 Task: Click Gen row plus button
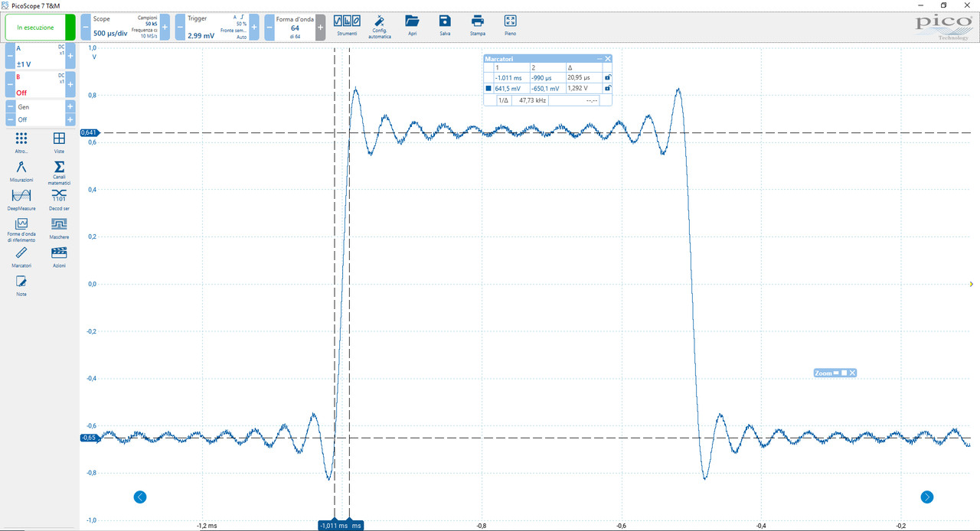[70, 107]
